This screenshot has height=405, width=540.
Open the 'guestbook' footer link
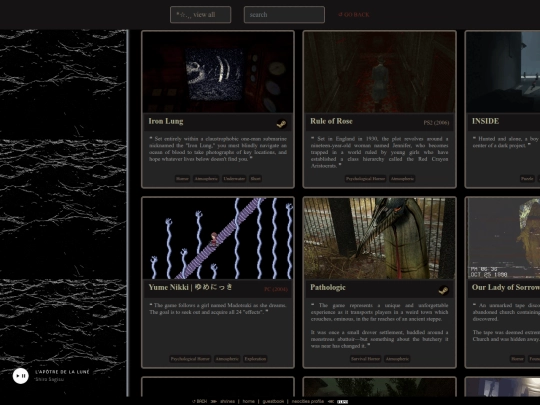pyautogui.click(x=273, y=401)
